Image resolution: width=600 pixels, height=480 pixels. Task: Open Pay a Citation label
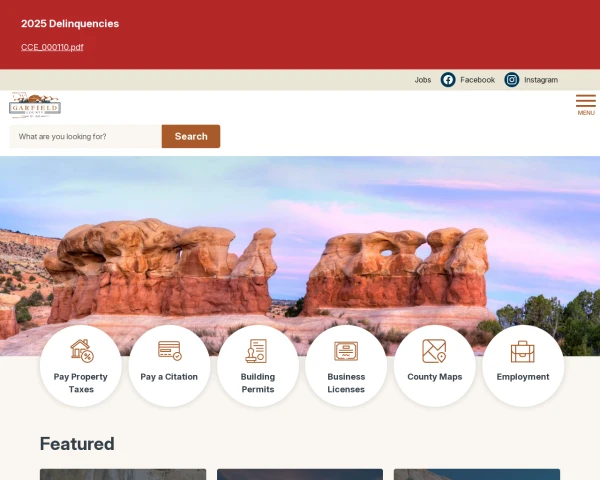169,377
